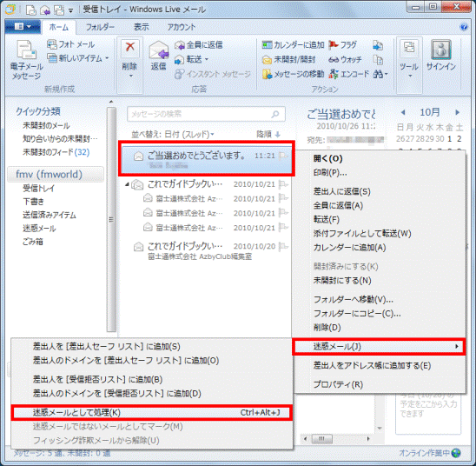This screenshot has height=466, width=476.
Task: Open the Sent Items (送信済みアイテム) folder
Action: 50,215
